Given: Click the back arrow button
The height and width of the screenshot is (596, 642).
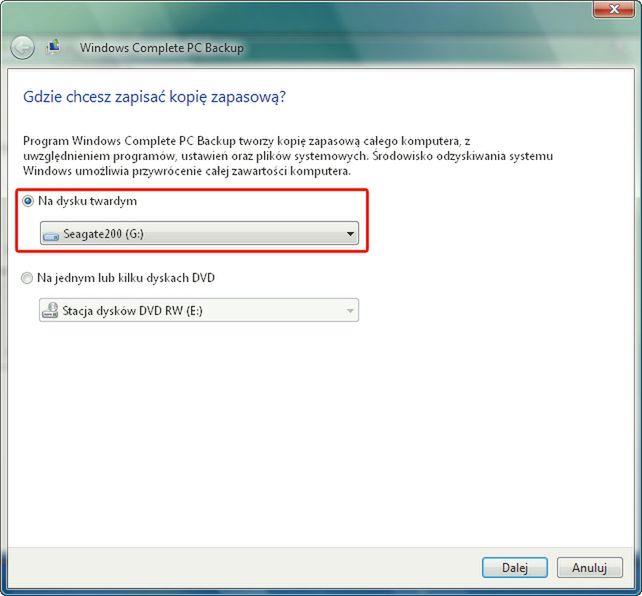Looking at the screenshot, I should 22,47.
